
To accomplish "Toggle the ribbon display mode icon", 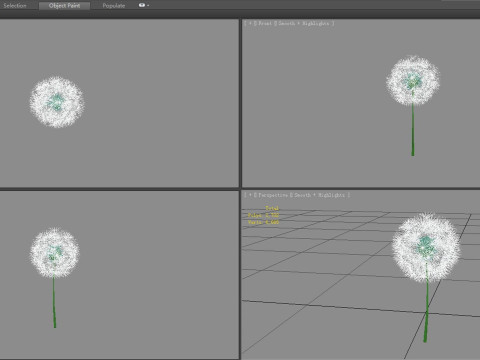I will pos(142,5).
